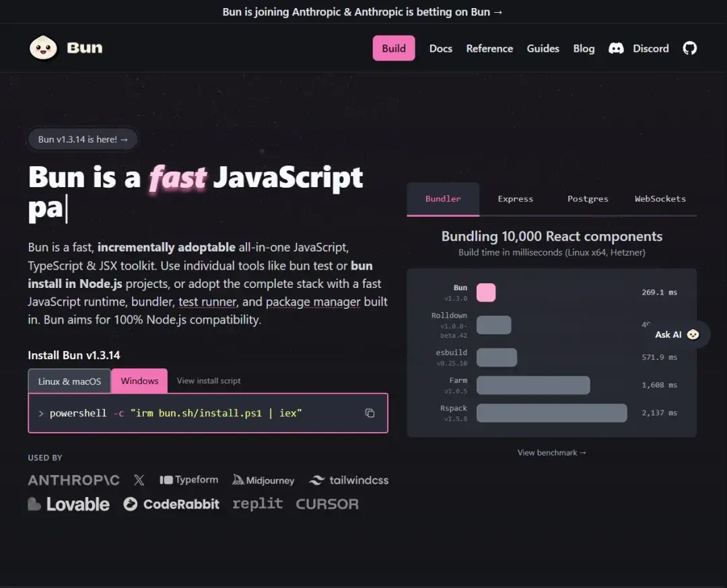
Task: Click the 1,608 ms value
Action: (x=659, y=385)
